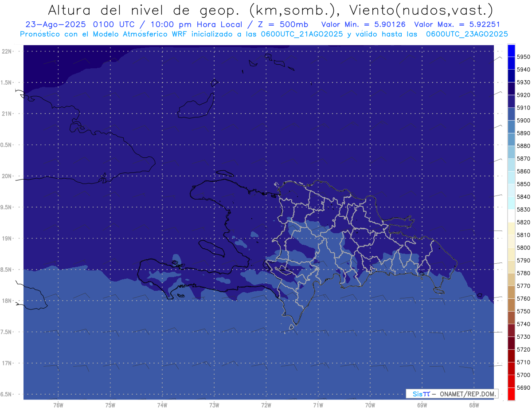
Task: Click the '5950' legend value
Action: point(523,57)
